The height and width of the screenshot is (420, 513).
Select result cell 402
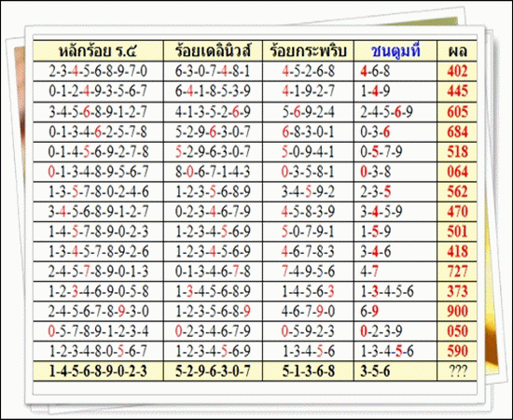[x=457, y=71]
